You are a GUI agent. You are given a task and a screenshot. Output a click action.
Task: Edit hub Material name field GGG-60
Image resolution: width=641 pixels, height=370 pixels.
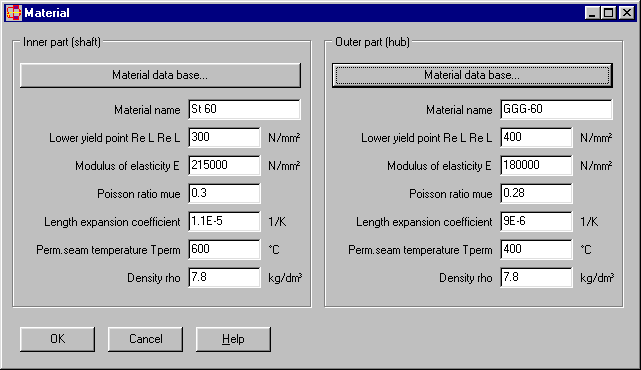click(x=556, y=110)
